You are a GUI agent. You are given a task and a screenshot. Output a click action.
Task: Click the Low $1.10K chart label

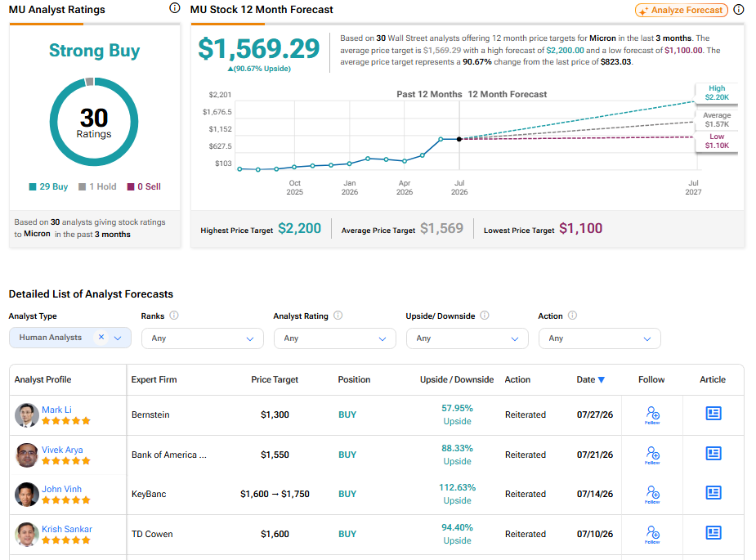tap(717, 141)
